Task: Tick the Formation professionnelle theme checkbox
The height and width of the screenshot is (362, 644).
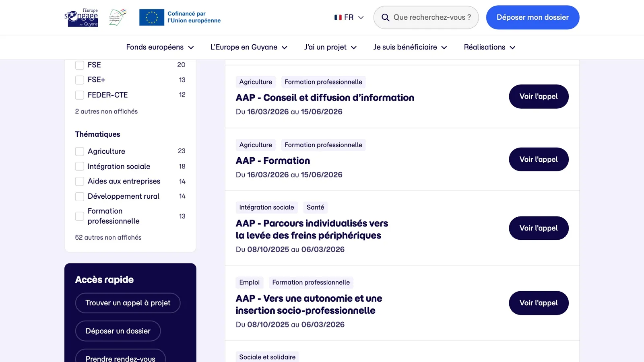Action: point(80,216)
